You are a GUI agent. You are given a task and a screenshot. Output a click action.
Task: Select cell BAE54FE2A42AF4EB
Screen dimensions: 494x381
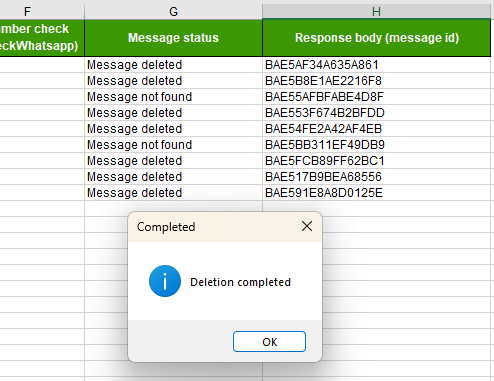click(377, 129)
